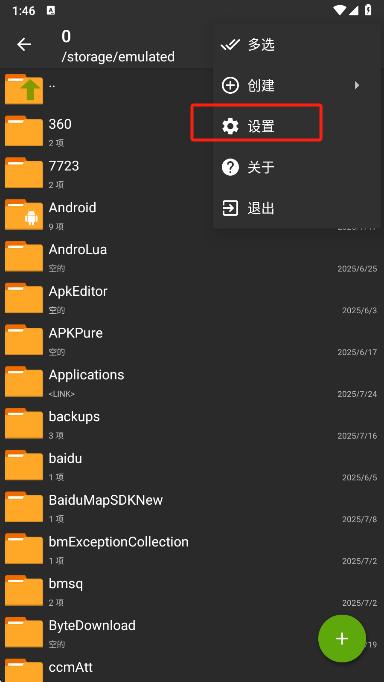Image resolution: width=384 pixels, height=682 pixels.
Task: Tap the question mark icon for 关于
Action: 230,167
